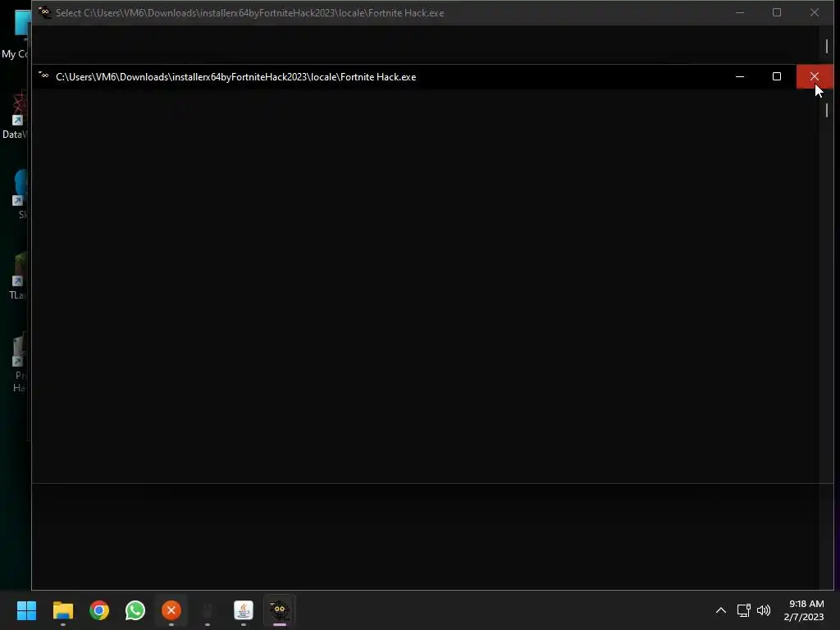Select the blue S-labeled desktop shortcut
The width and height of the screenshot is (840, 630).
coord(21,195)
